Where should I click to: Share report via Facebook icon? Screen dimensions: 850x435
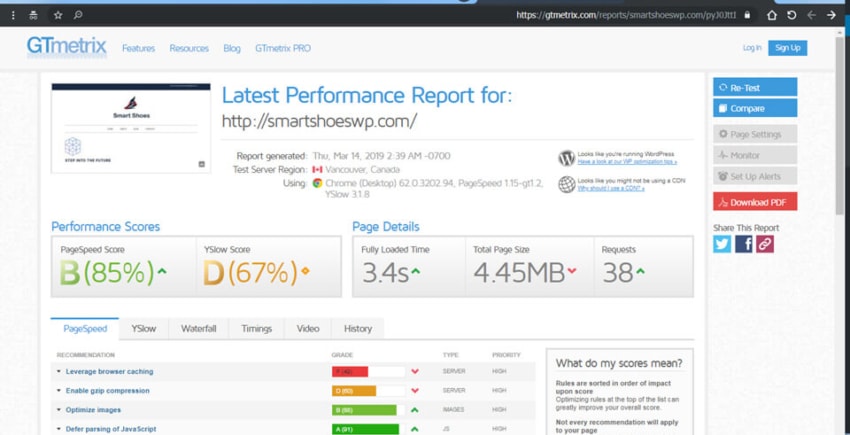(x=744, y=244)
